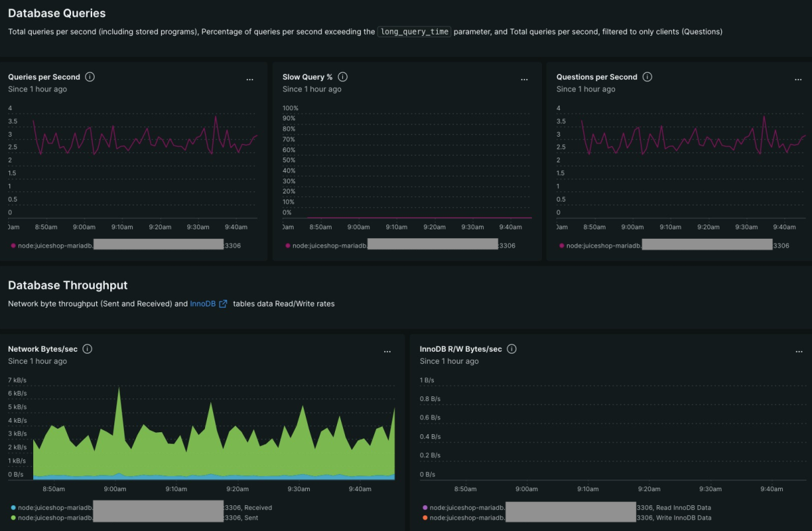The height and width of the screenshot is (531, 812).
Task: Toggle Write InnoDB Data legend series
Action: 682,518
